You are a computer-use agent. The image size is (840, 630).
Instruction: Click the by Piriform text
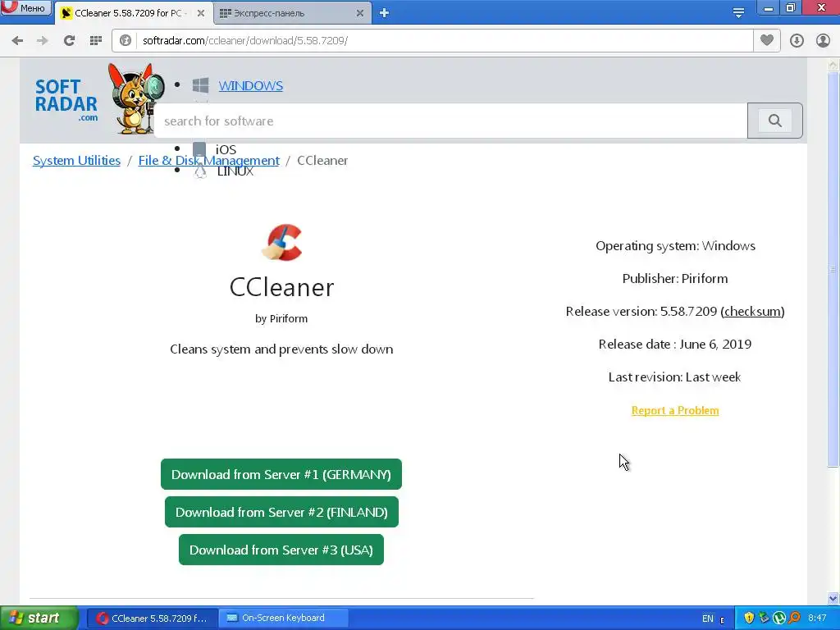281,319
